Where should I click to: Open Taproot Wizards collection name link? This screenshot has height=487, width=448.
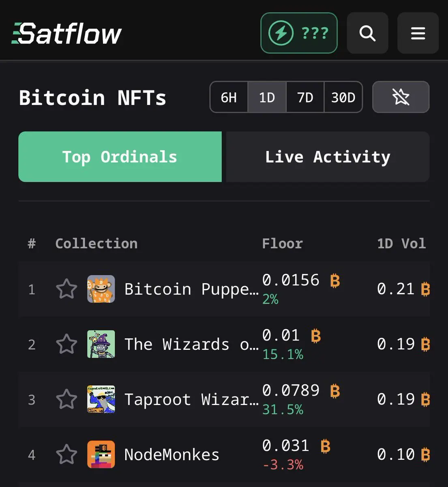191,399
